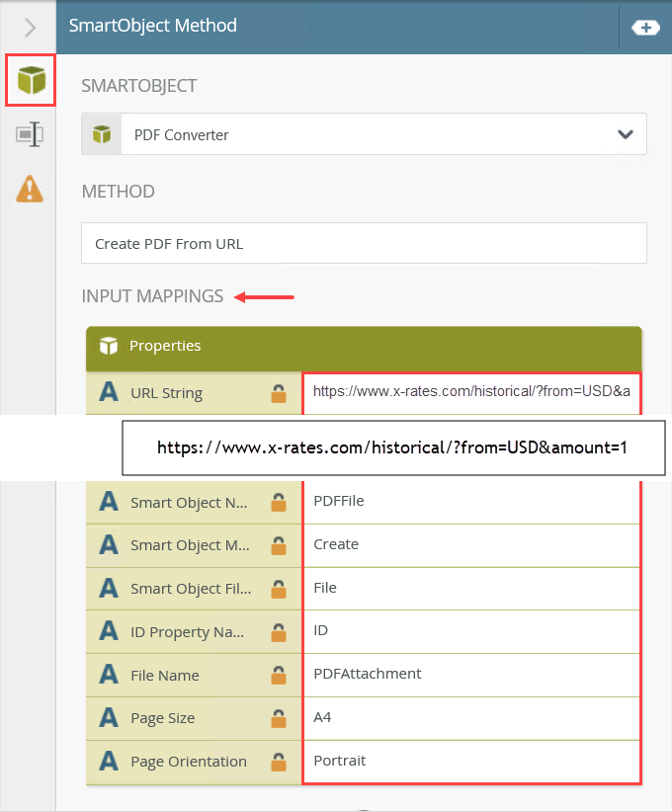Select the ID Property Na... property label
This screenshot has height=812, width=672.
click(x=187, y=632)
